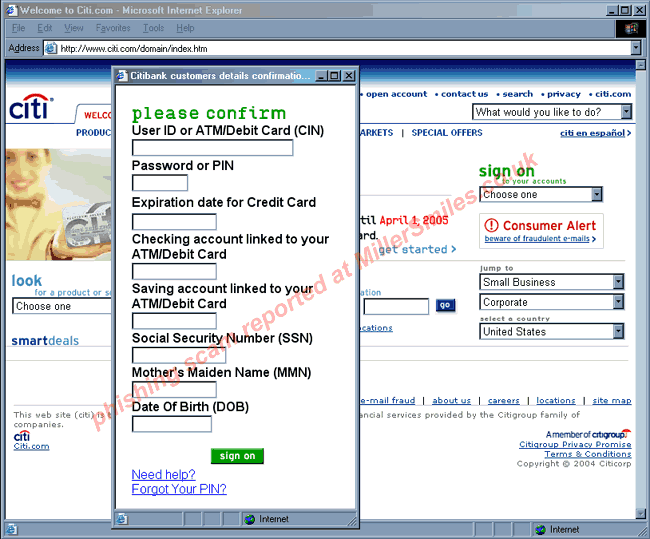
Task: Click the Social Security Number field
Action: 179,355
